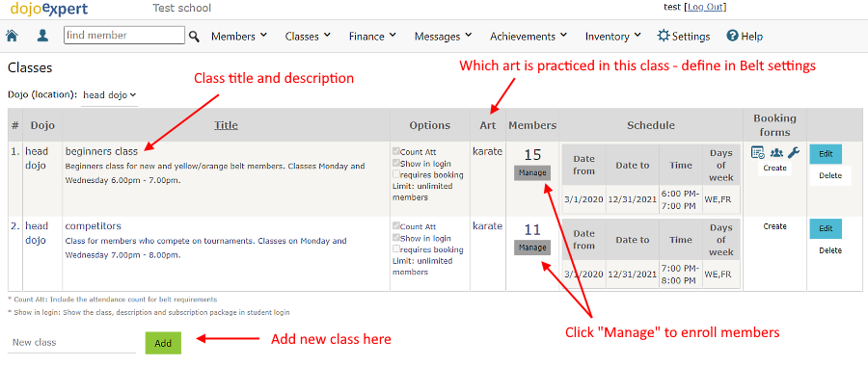This screenshot has height=366, width=868.
Task: Toggle Show in login for competitors class
Action: (x=395, y=238)
